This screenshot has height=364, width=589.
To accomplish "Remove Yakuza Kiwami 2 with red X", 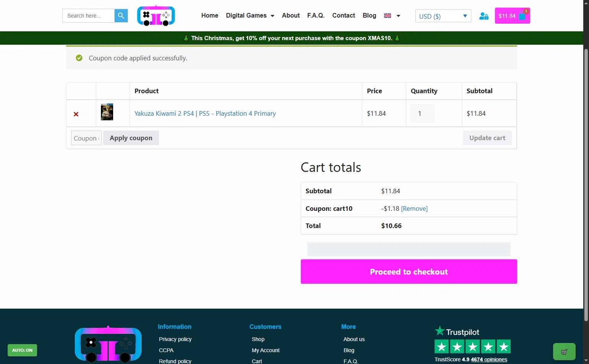I will pyautogui.click(x=76, y=114).
